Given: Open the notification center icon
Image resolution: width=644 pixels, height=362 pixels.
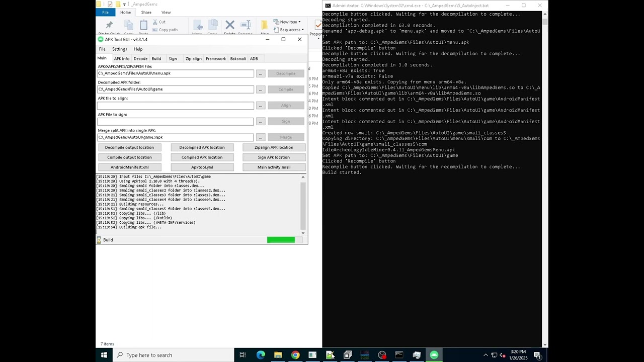Looking at the screenshot, I should click(537, 355).
